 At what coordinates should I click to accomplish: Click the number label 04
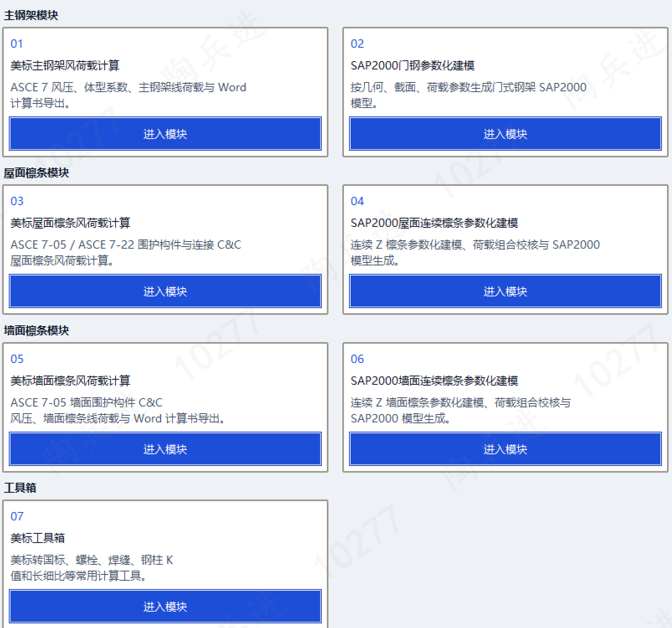[357, 201]
